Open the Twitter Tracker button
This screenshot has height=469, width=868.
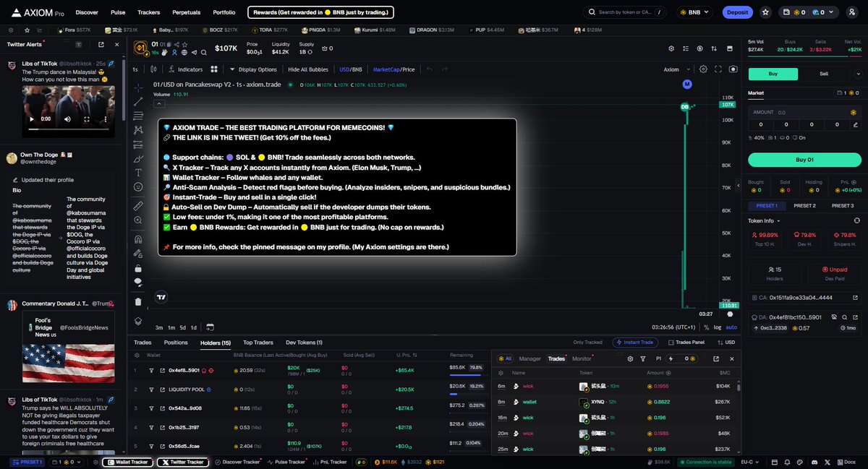point(182,462)
